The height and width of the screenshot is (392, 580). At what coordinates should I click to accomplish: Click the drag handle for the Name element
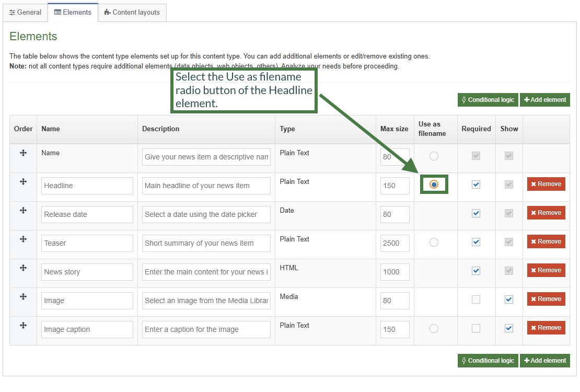22,153
